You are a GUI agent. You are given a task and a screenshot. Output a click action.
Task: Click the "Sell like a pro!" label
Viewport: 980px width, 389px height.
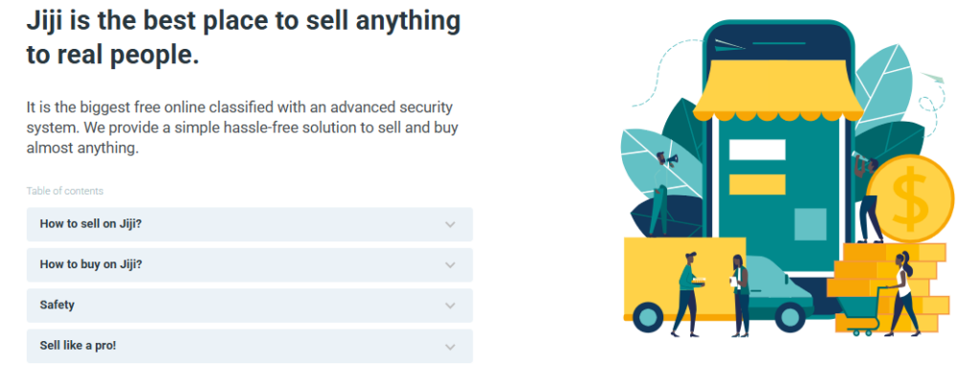[x=78, y=345]
